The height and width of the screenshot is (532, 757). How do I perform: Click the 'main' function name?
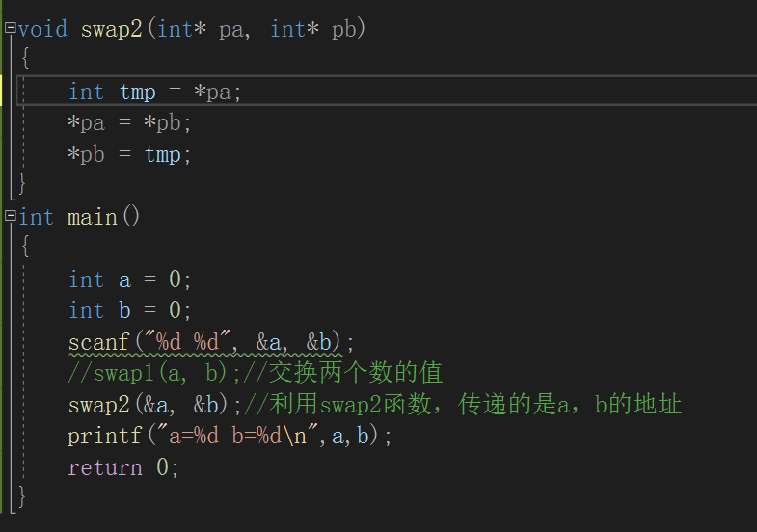pos(93,217)
